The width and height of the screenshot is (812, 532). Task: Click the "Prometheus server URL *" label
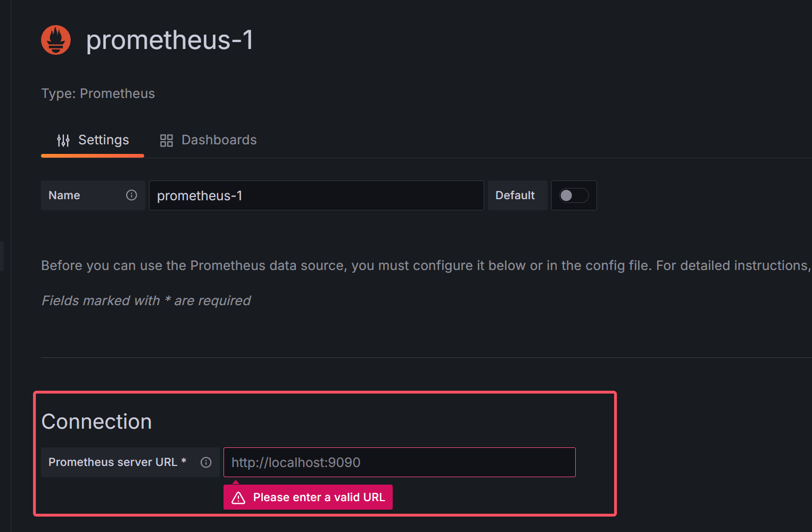(x=117, y=462)
